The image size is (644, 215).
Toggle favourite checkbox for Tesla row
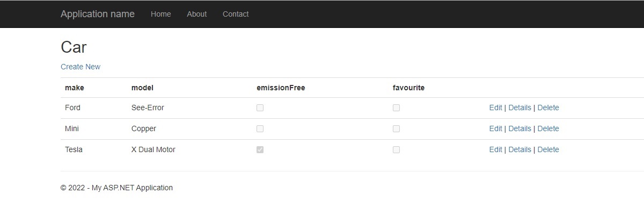[396, 149]
